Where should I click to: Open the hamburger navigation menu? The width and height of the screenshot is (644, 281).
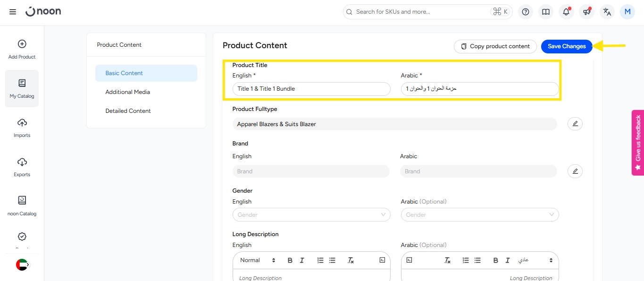13,12
